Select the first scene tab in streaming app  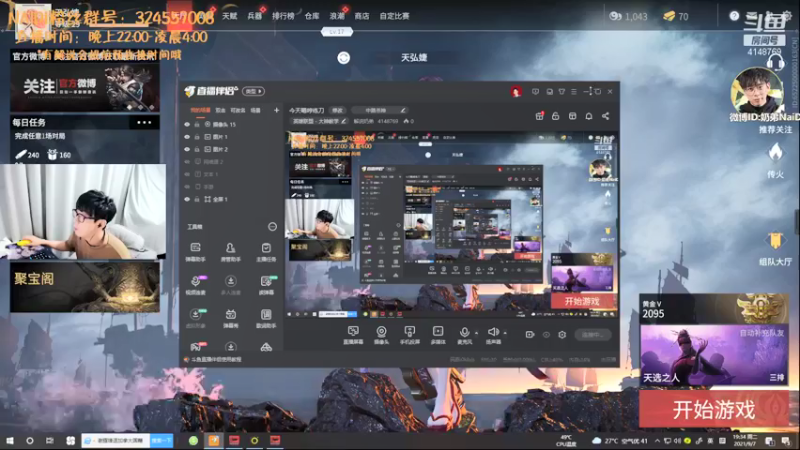pos(200,110)
